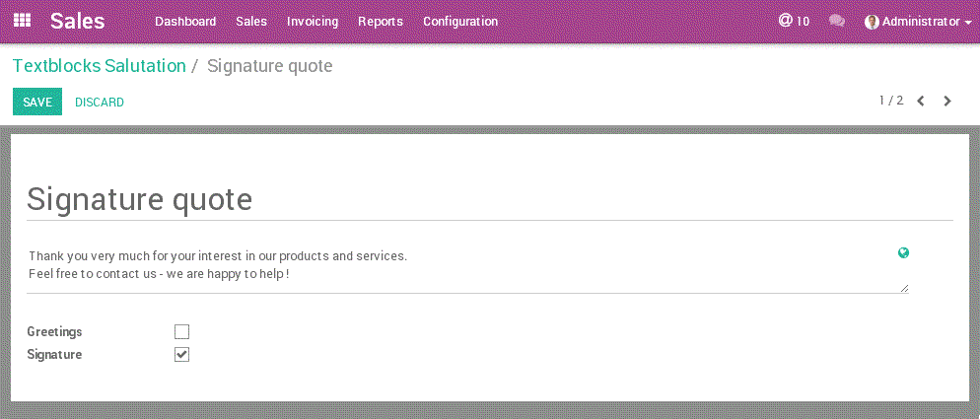The width and height of the screenshot is (980, 419).
Task: Click the textarea resize handle corner
Action: (x=904, y=288)
